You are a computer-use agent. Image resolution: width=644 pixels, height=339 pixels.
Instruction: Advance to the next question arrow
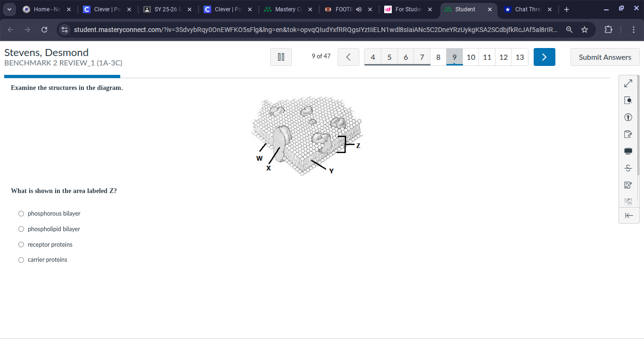(545, 57)
